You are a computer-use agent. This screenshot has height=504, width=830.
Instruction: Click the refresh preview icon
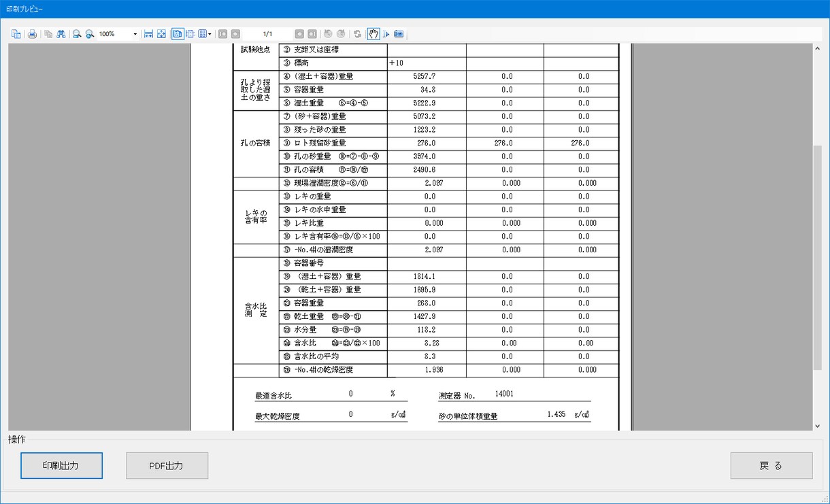pos(357,34)
